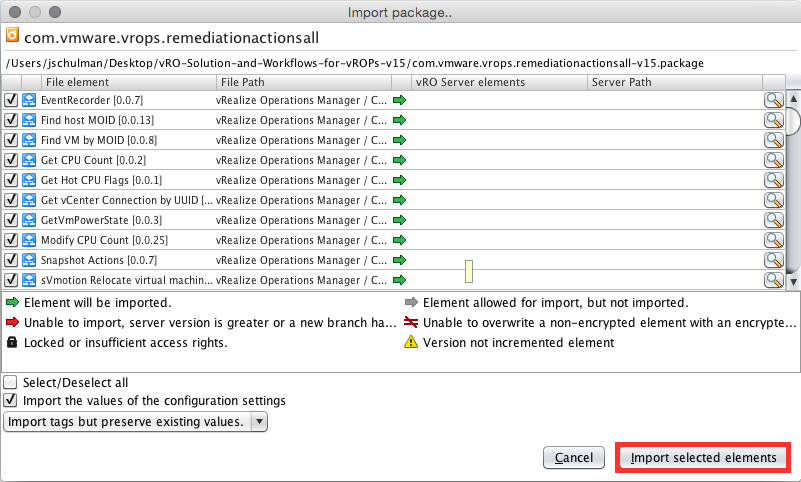Open the Import tags but preserve existing values dropdown
801x482 pixels.
(x=135, y=422)
